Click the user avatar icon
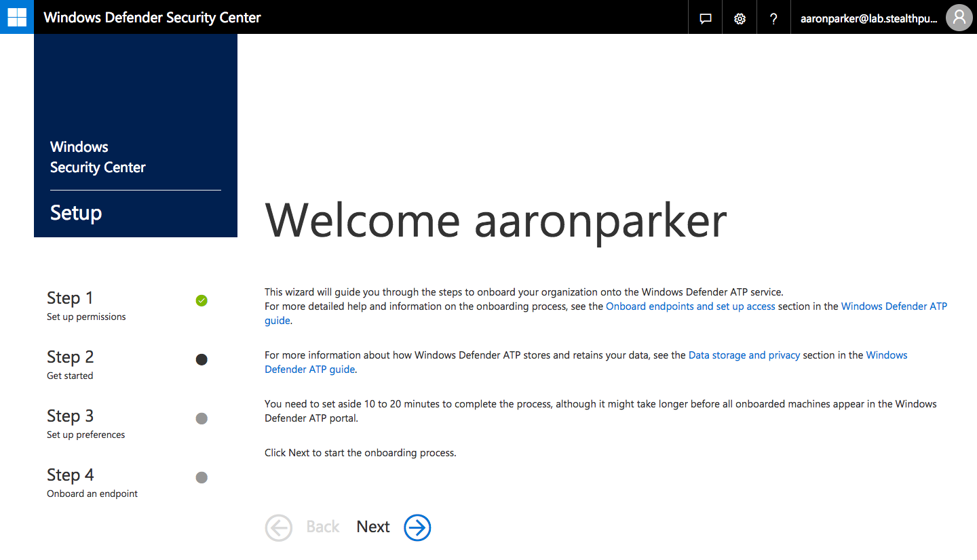This screenshot has height=560, width=977. (959, 18)
